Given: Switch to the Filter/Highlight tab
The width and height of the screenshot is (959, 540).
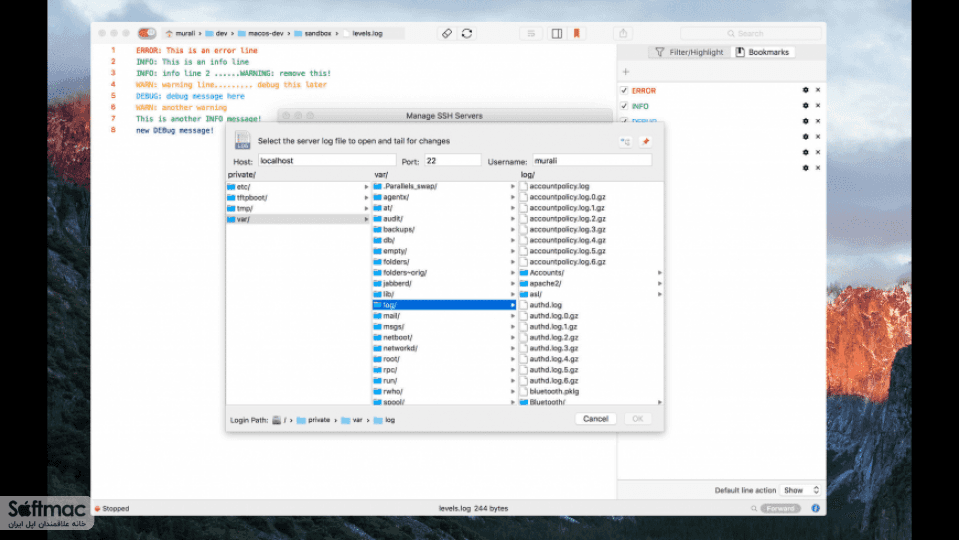Looking at the screenshot, I should click(x=689, y=52).
